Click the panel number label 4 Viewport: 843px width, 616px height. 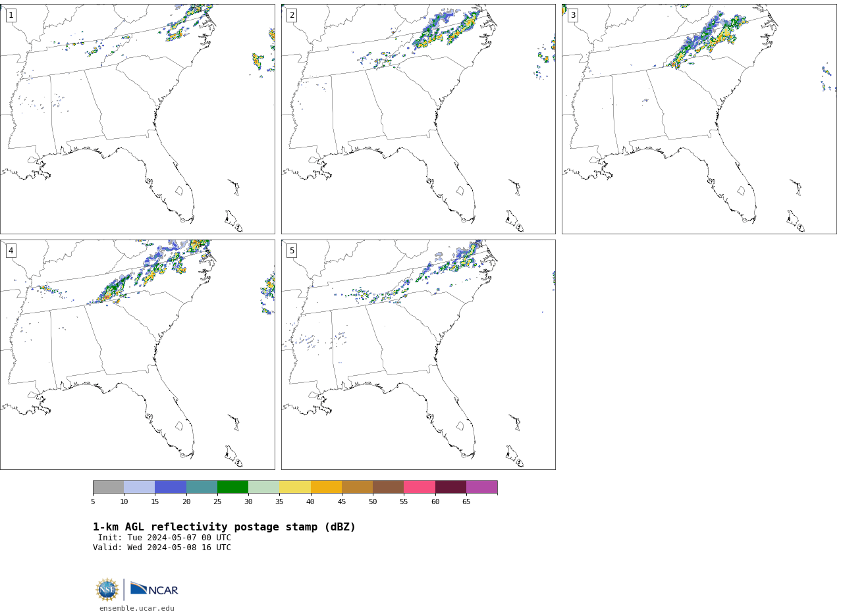(11, 251)
